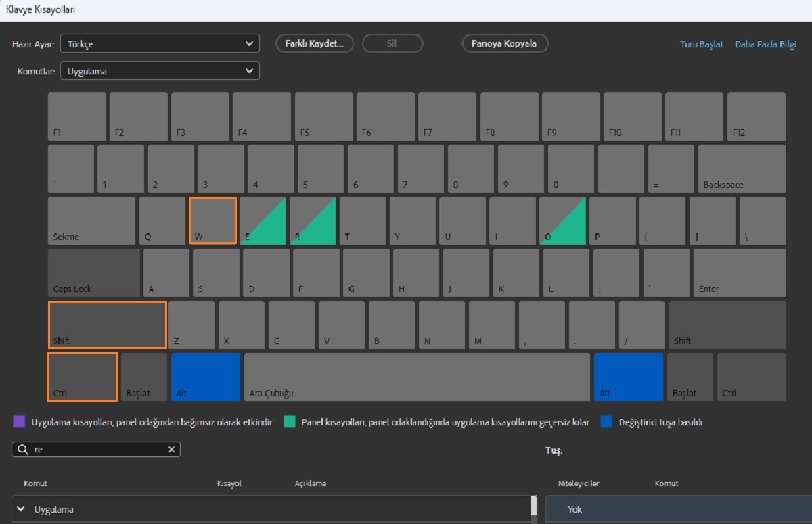
Task: Click the orange-outlined Ctrl key
Action: (x=81, y=377)
